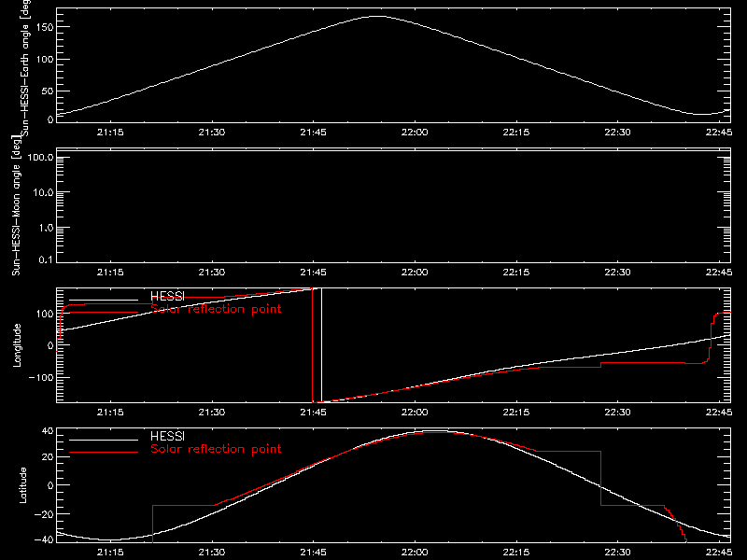Click 22:30 label under Longitude plot
The image size is (747, 560).
tap(617, 413)
